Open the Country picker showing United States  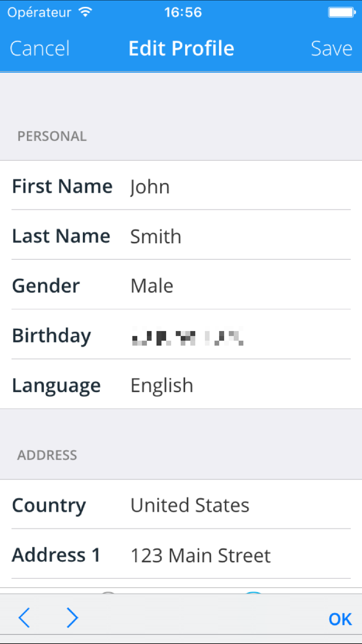point(181,505)
